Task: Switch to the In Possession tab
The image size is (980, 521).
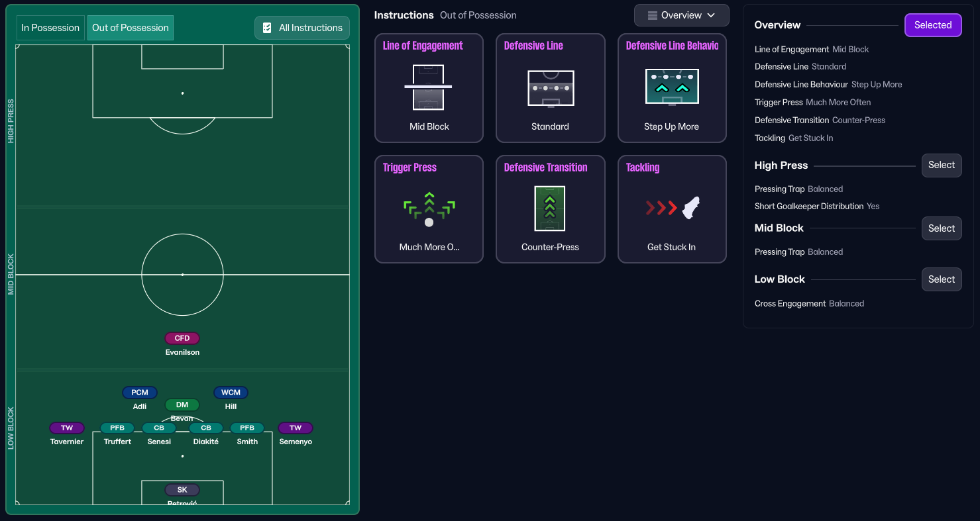Action: (x=50, y=28)
